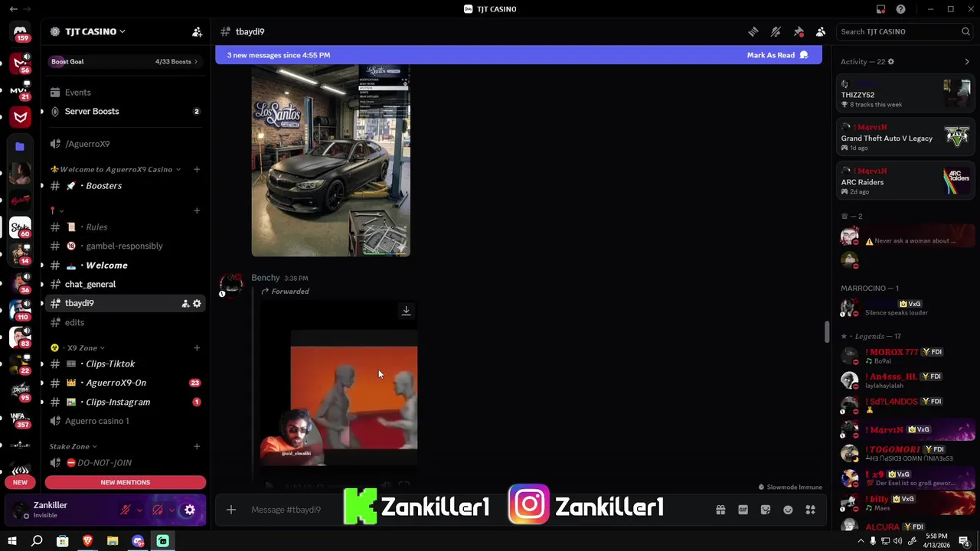Open the apps launcher icon
Screen dimensions: 980x551
[810, 510]
